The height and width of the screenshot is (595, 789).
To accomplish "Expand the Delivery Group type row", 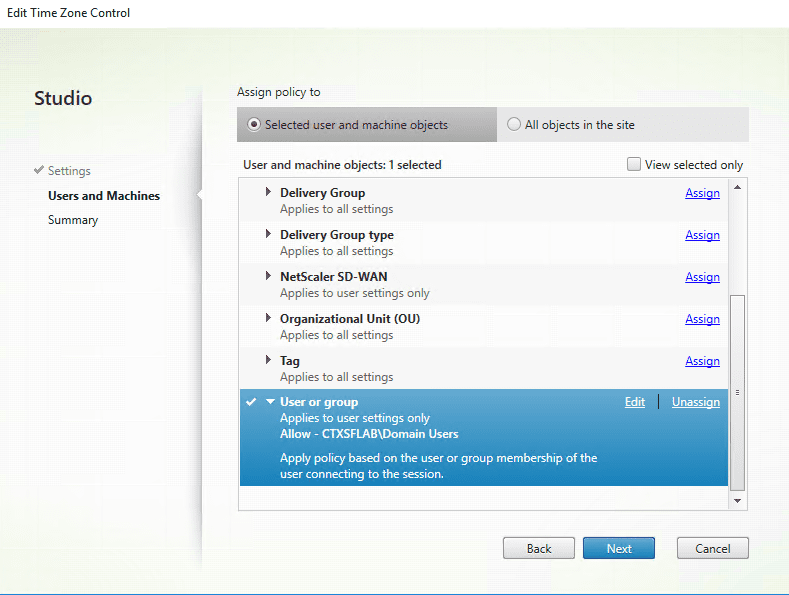I will point(268,234).
